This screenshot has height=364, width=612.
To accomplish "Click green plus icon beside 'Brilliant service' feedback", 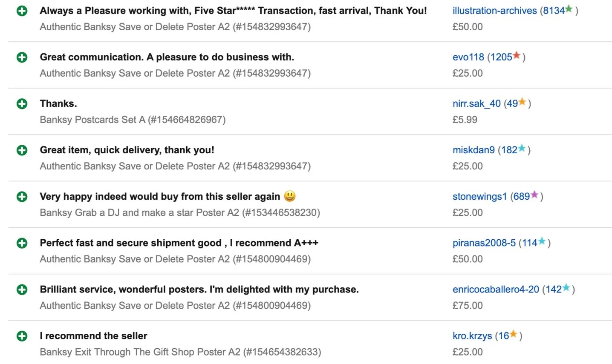I will tap(22, 289).
